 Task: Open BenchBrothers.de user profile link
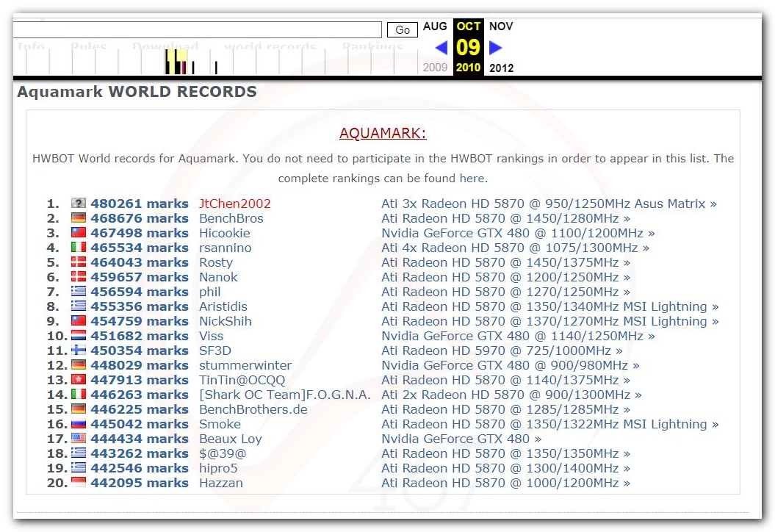tap(253, 409)
